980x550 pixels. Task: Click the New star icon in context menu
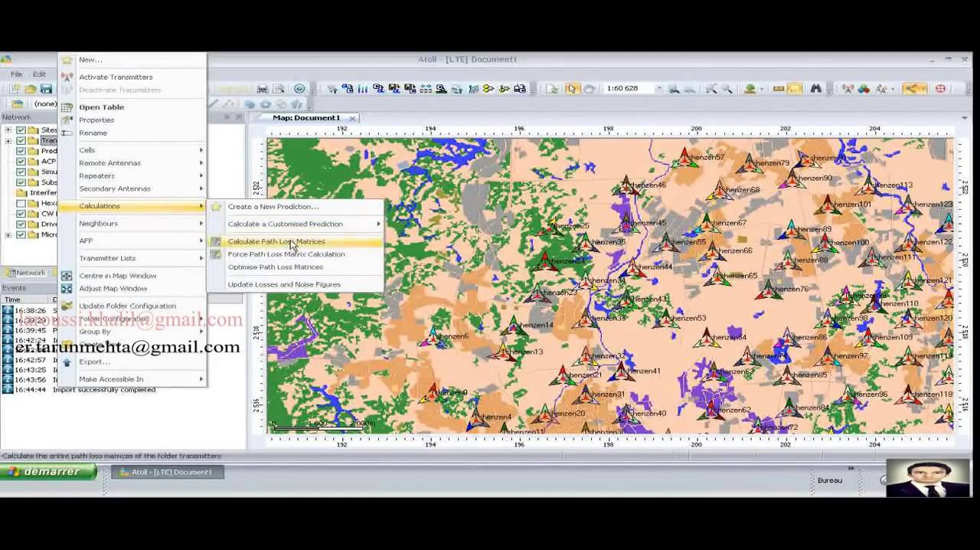pyautogui.click(x=67, y=60)
